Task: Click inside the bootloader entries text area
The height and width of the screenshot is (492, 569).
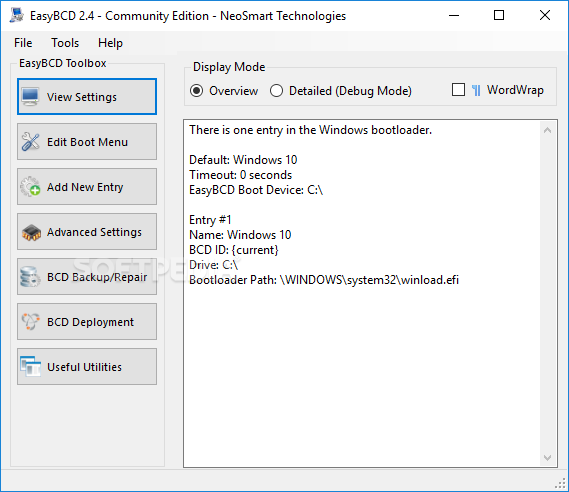Action: point(362,294)
